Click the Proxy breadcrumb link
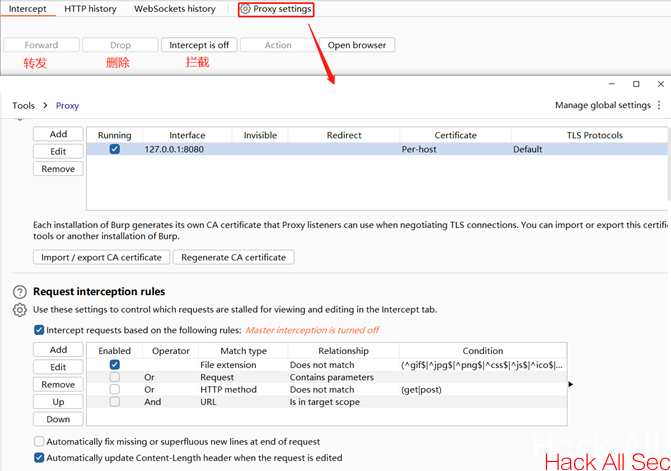This screenshot has height=471, width=671. (x=67, y=105)
